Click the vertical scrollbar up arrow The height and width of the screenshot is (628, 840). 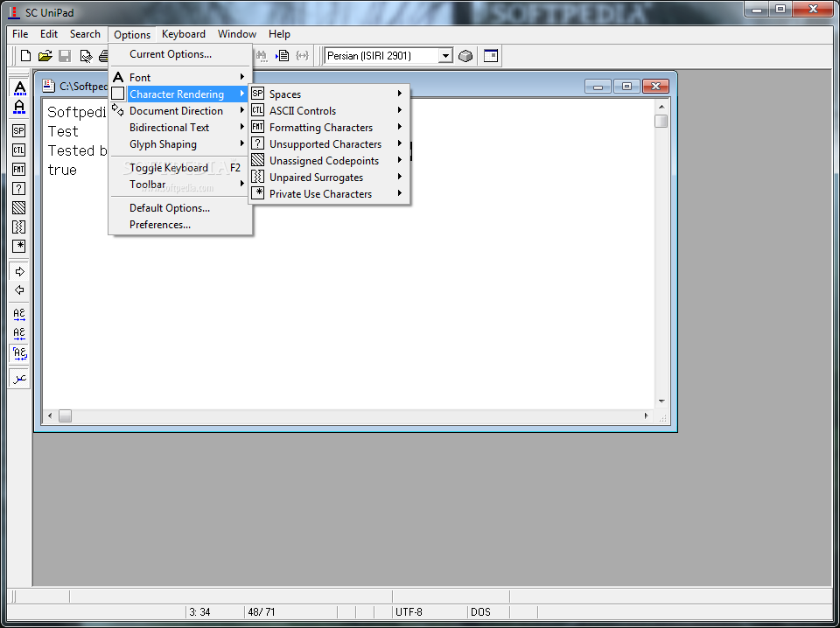tap(661, 107)
